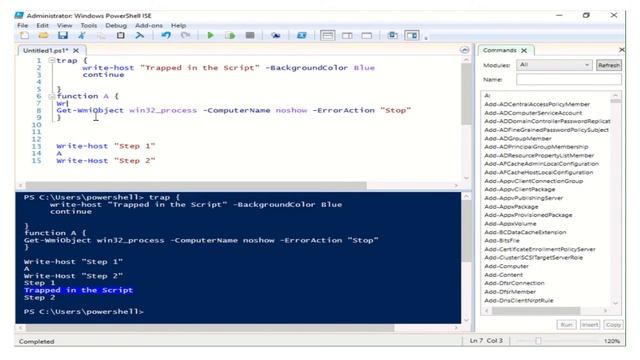Select Add-AppxVolume in the commands list
Image resolution: width=640 pixels, height=360 pixels.
[x=510, y=224]
